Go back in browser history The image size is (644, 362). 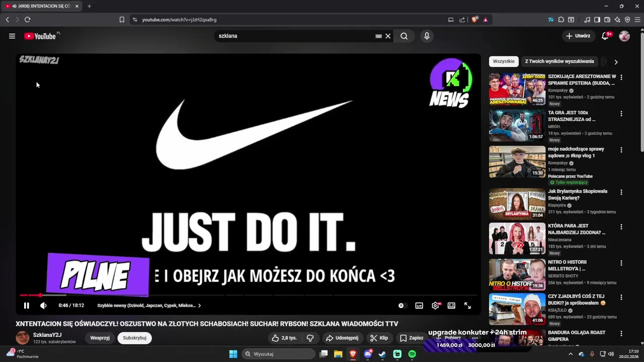point(8,20)
